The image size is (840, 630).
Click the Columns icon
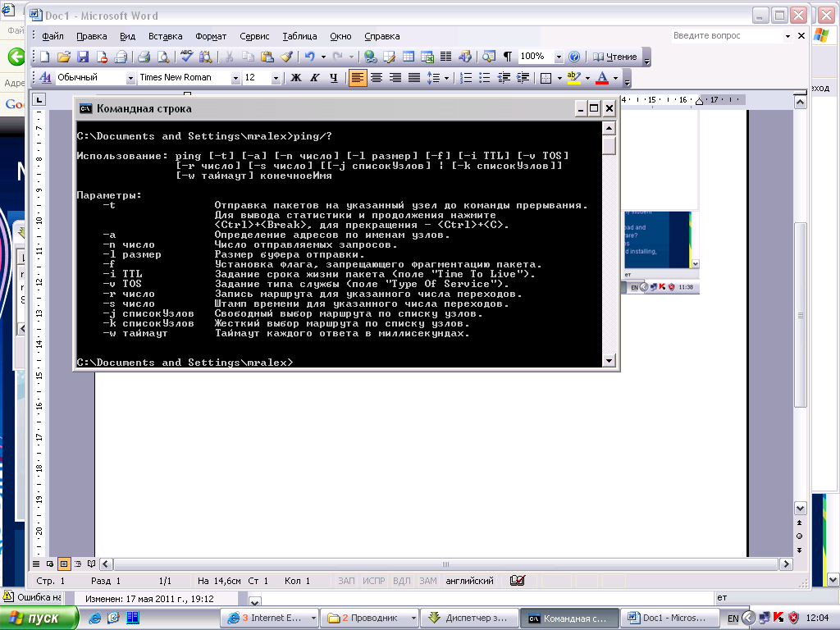445,57
